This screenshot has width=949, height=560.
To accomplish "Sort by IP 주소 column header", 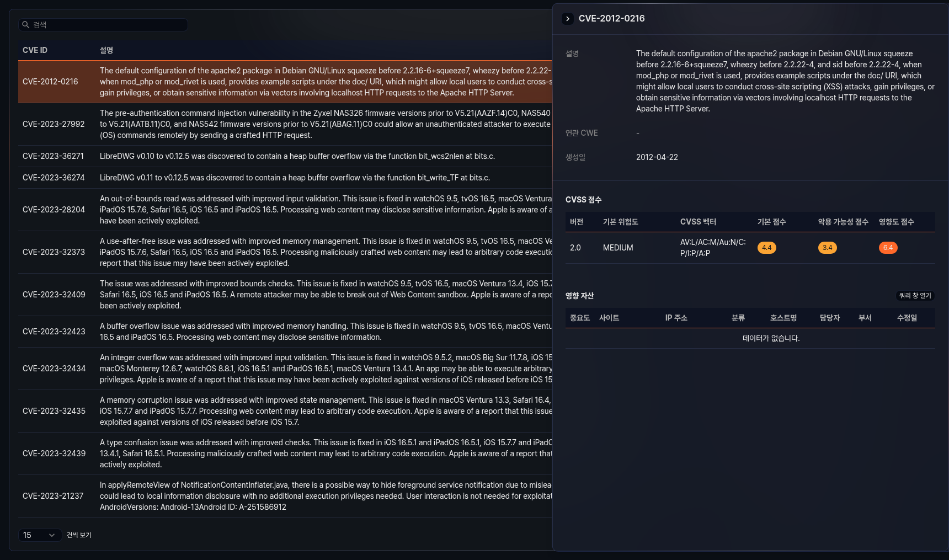I will (676, 318).
